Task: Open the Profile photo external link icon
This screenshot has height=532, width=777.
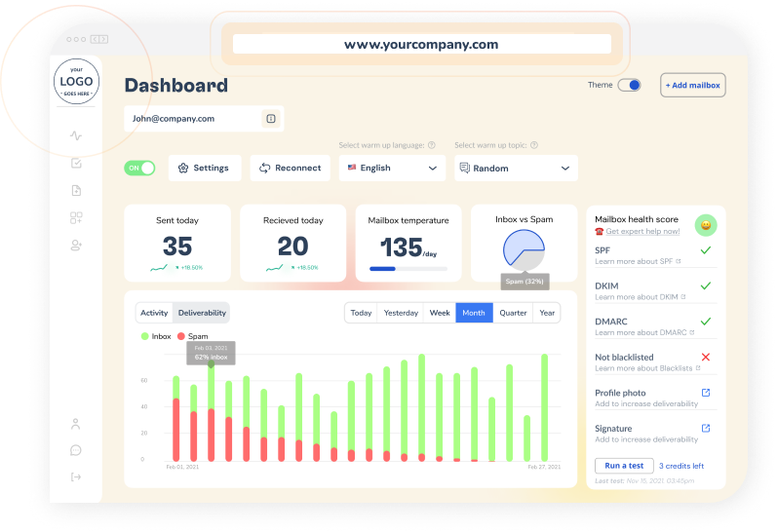Action: (x=706, y=393)
